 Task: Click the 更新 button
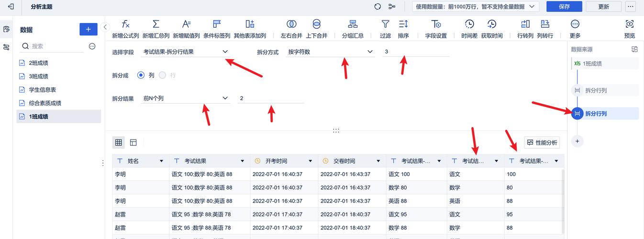point(604,7)
